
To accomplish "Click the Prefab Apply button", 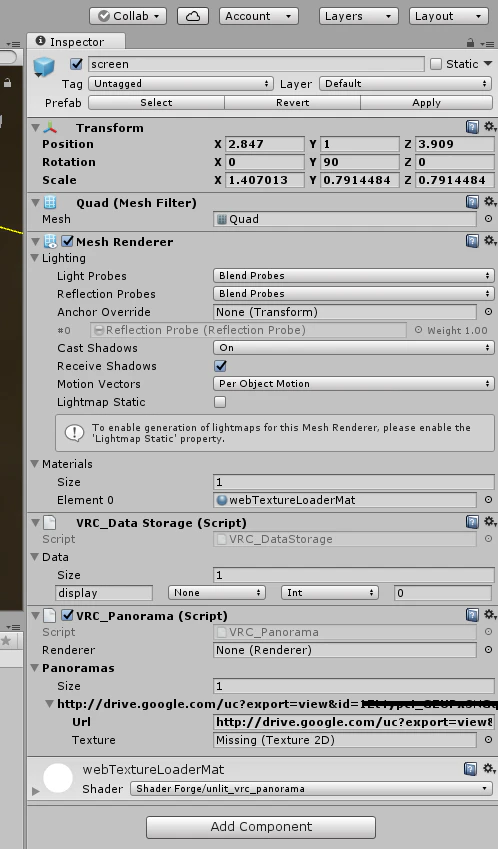I will (426, 103).
